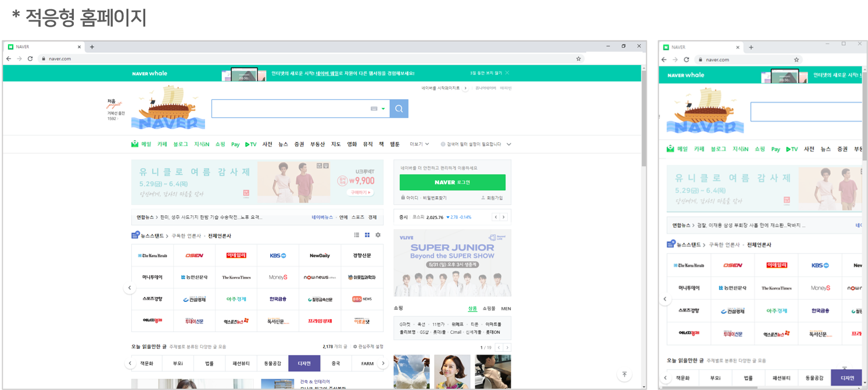Bookmark page with star in right window
The width and height of the screenshot is (868, 390).
pos(797,60)
